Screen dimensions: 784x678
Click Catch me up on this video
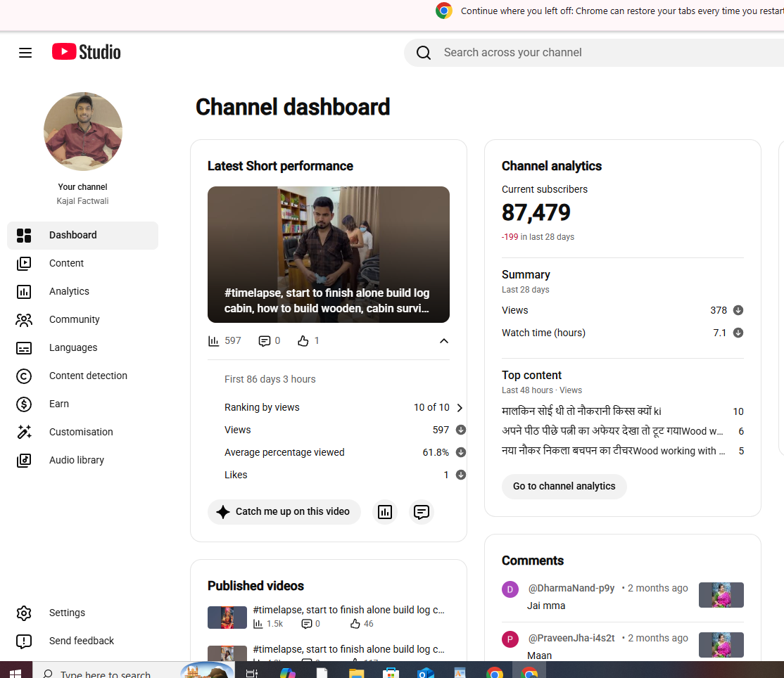point(284,511)
